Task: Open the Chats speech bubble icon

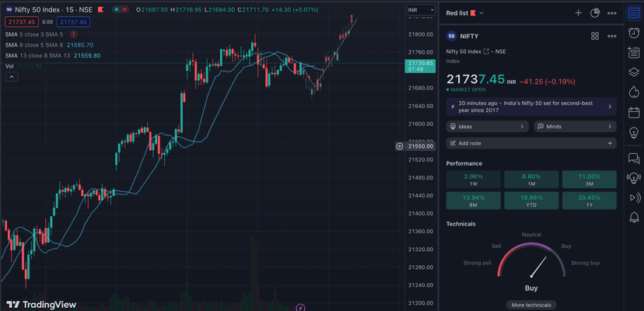Action: (x=633, y=158)
